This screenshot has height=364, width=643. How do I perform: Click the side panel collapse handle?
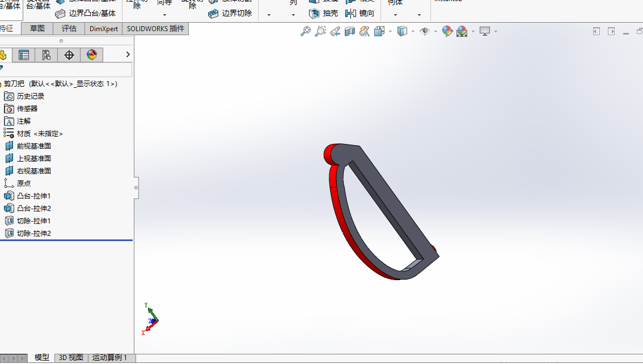(x=136, y=188)
